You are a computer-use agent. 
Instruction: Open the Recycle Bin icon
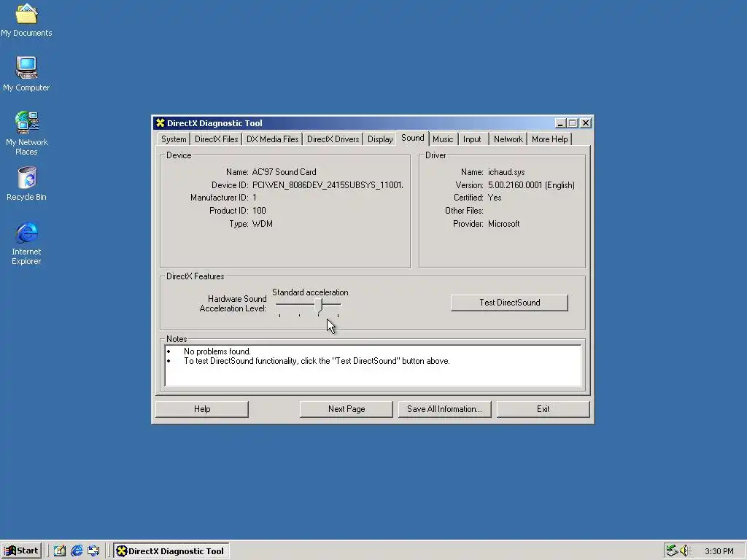tap(27, 184)
